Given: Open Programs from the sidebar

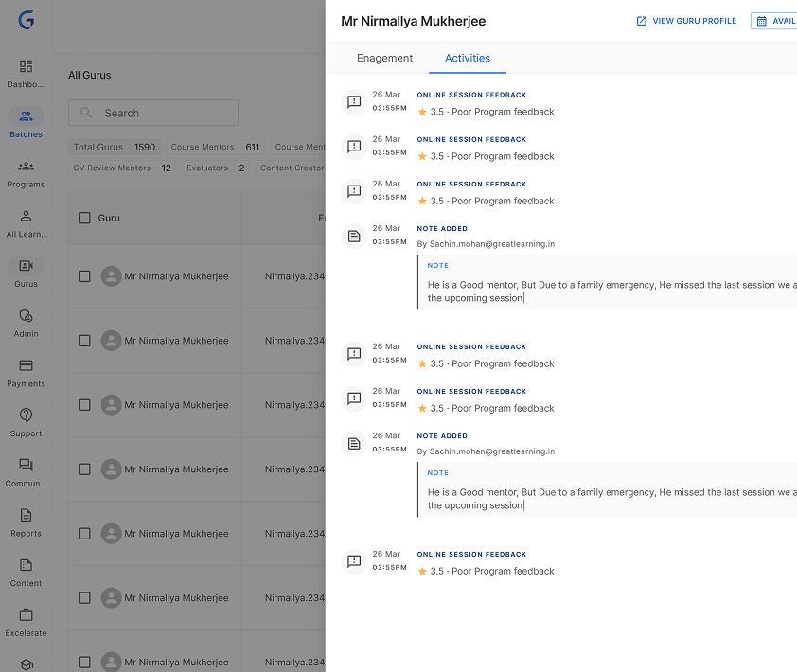Looking at the screenshot, I should click(x=26, y=167).
